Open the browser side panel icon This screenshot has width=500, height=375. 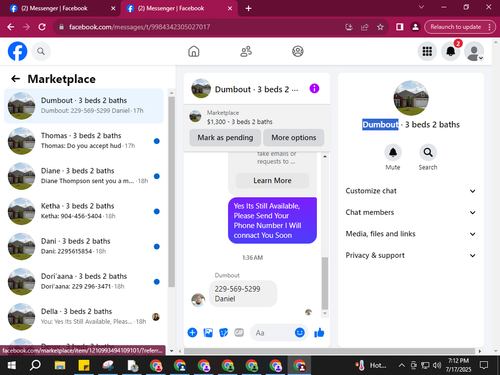399,27
